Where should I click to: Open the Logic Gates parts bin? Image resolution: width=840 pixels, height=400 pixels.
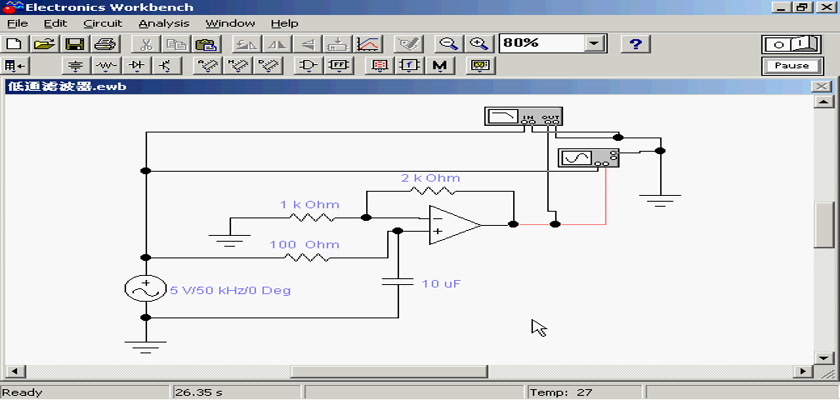[x=309, y=66]
